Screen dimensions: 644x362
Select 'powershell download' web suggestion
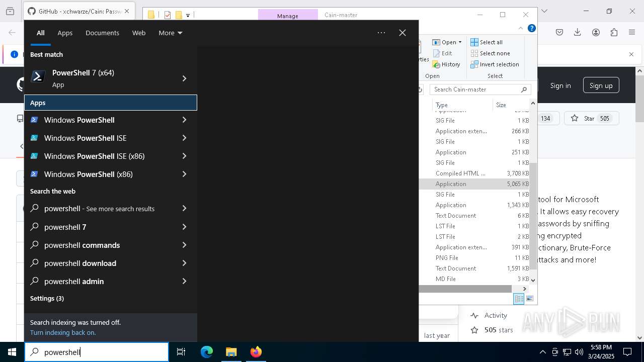click(98, 263)
